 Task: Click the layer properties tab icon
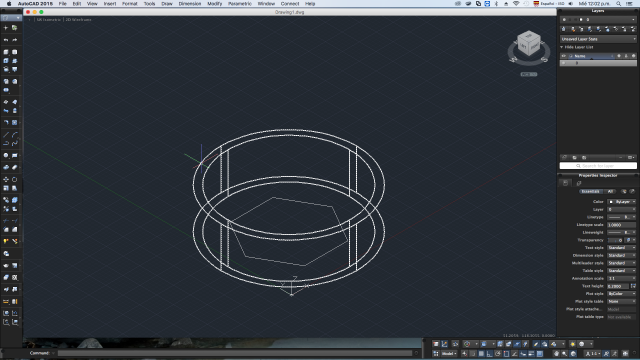[x=579, y=183]
